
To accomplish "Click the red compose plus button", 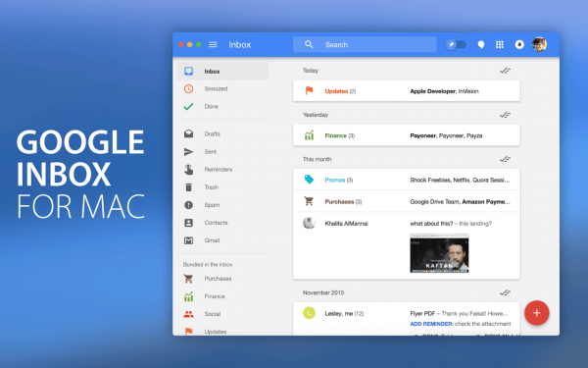I will [x=537, y=313].
